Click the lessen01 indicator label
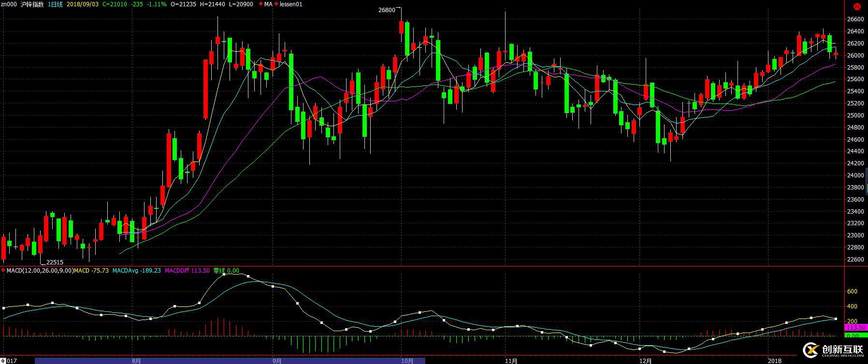 click(x=290, y=4)
